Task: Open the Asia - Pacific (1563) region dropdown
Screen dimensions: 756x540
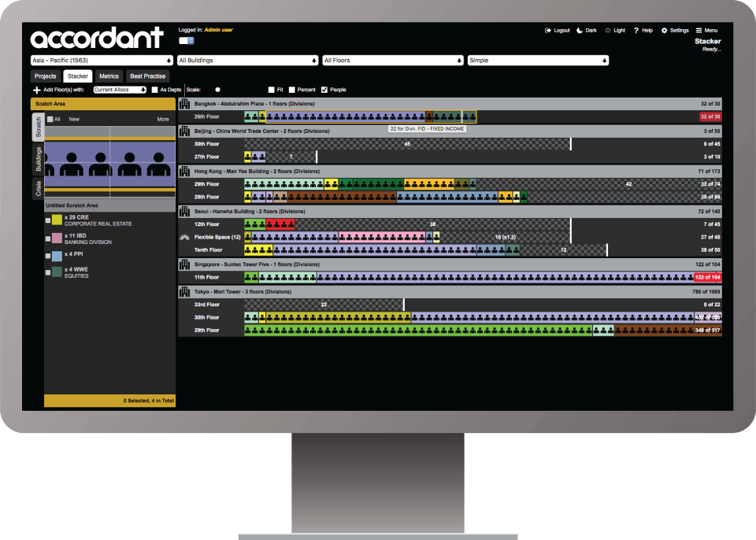Action: tap(102, 61)
